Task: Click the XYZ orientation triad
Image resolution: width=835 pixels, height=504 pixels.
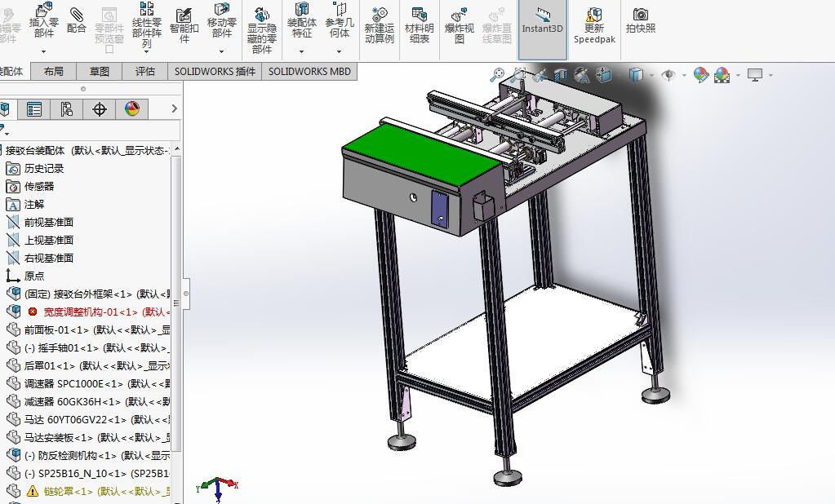Action: tap(217, 489)
